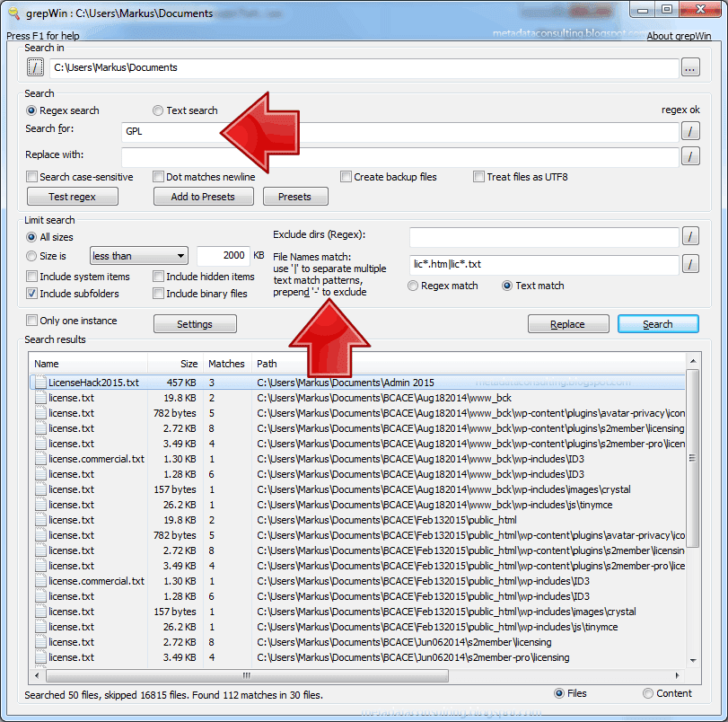Open the 'less than' size dropdown
The width and height of the screenshot is (728, 722).
point(139,256)
